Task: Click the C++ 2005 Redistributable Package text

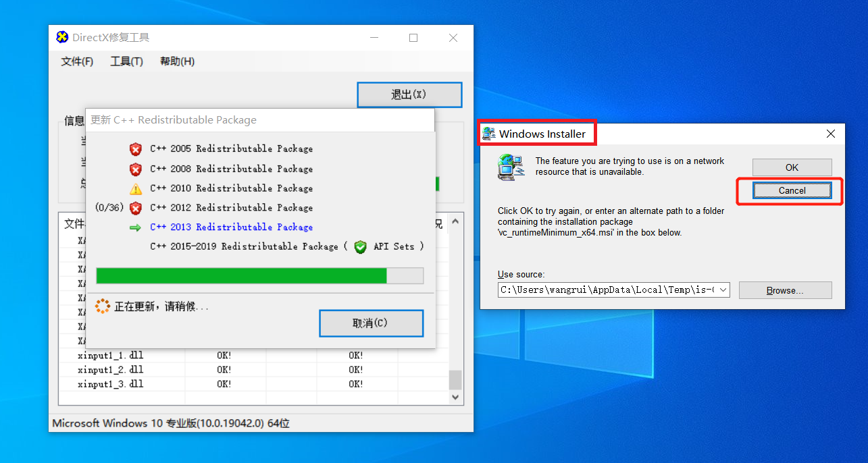Action: click(x=232, y=148)
